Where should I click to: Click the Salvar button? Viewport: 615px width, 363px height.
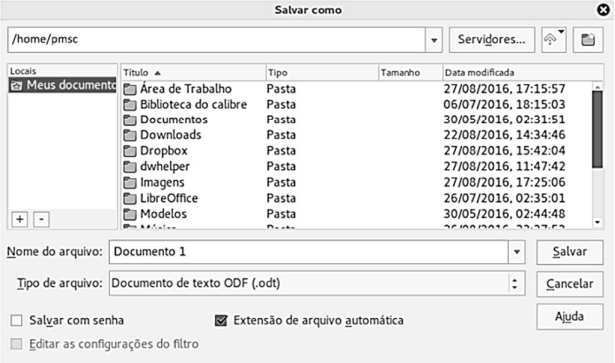coord(570,252)
